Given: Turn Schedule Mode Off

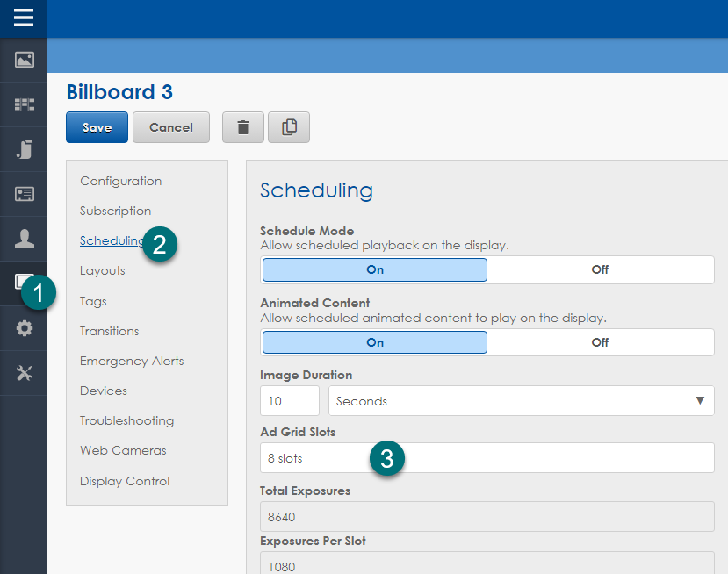Looking at the screenshot, I should (600, 269).
